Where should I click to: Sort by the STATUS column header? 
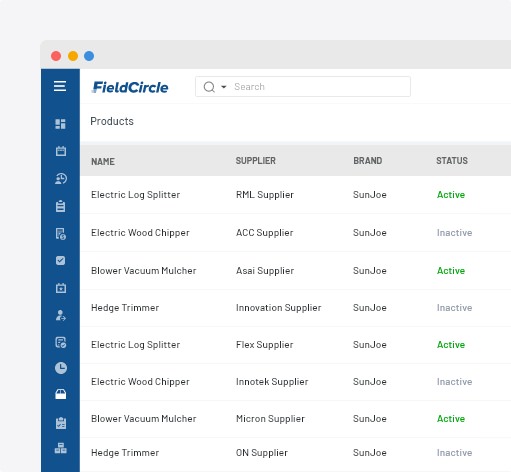coord(452,161)
